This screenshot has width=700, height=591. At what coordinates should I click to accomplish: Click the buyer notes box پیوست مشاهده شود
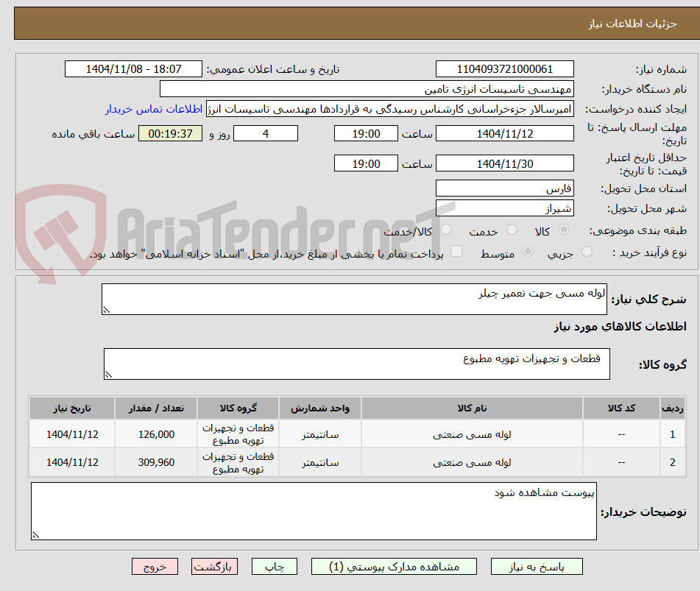pos(314,511)
